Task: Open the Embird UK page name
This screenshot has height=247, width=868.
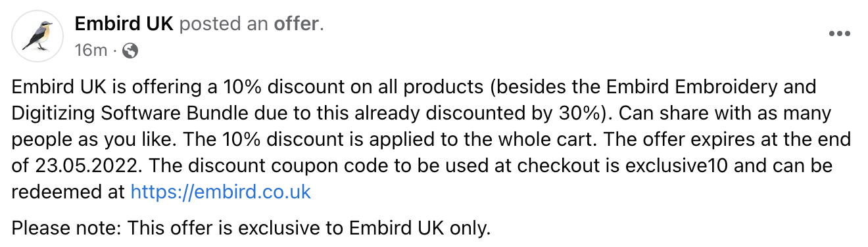Action: (x=124, y=24)
